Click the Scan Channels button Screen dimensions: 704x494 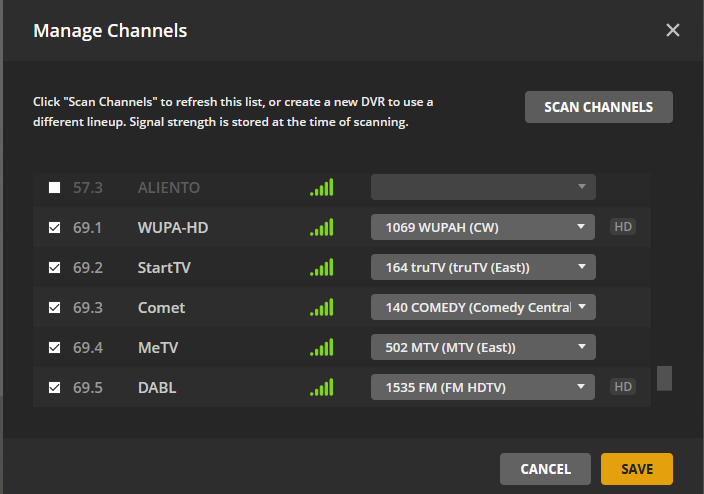(x=598, y=107)
